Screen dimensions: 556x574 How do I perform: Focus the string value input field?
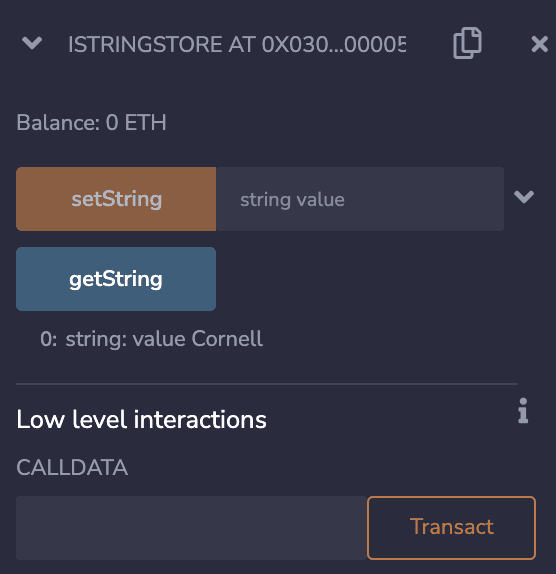[x=360, y=199]
